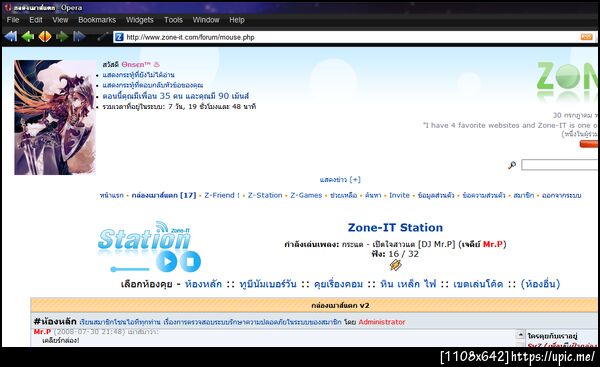Select the หิน เหล็ก ไฟ chat room
Screen dimensions: 600x367
408,284
